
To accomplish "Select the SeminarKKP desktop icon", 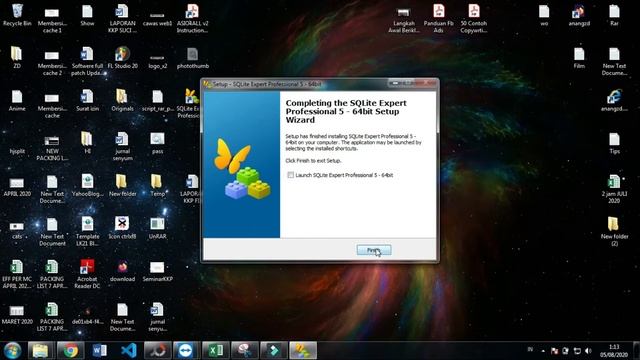I will [x=158, y=271].
